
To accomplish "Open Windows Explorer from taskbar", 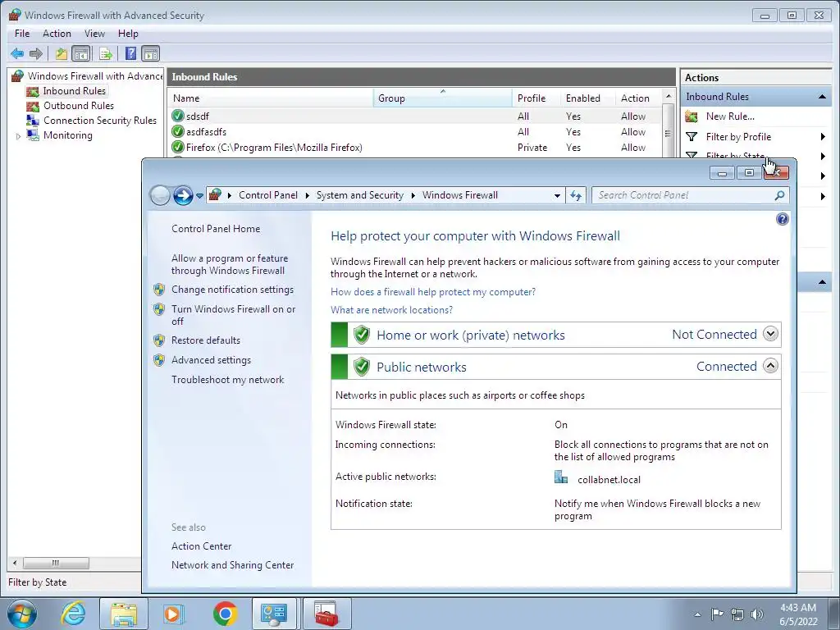I will [x=124, y=614].
